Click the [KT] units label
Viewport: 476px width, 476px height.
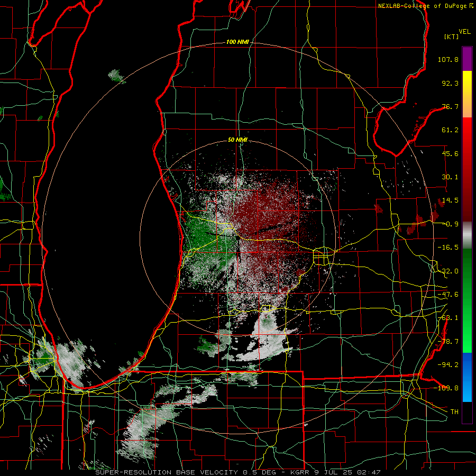point(452,36)
